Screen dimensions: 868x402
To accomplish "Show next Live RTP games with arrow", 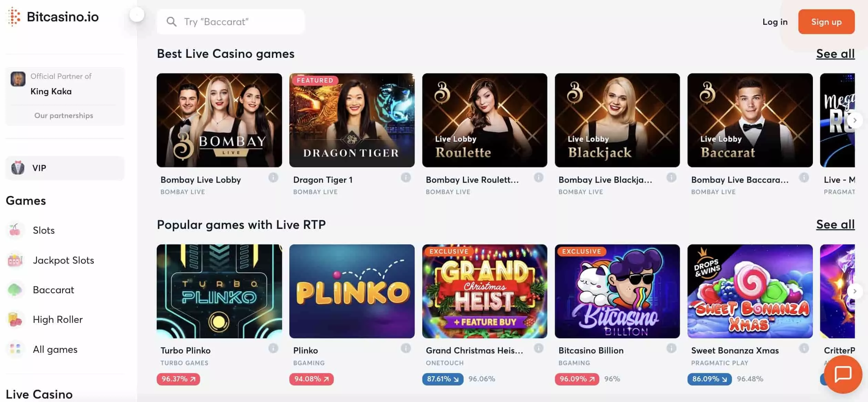I will [x=855, y=291].
